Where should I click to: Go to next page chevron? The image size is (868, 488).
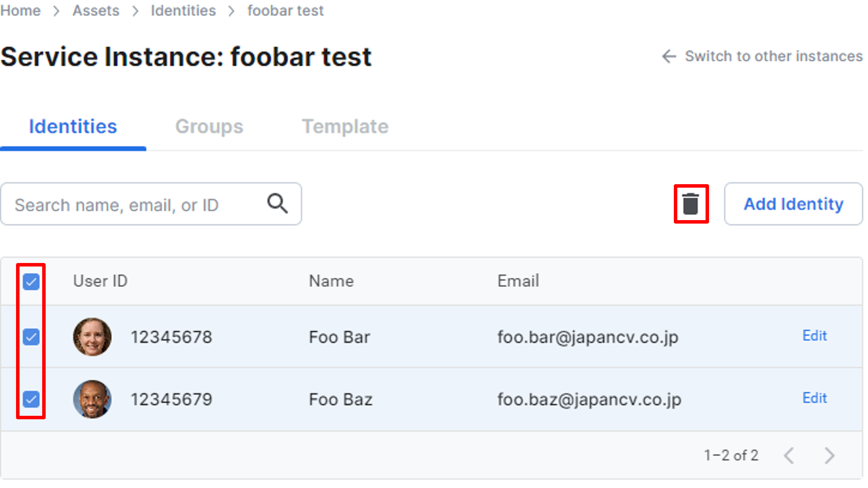click(829, 456)
